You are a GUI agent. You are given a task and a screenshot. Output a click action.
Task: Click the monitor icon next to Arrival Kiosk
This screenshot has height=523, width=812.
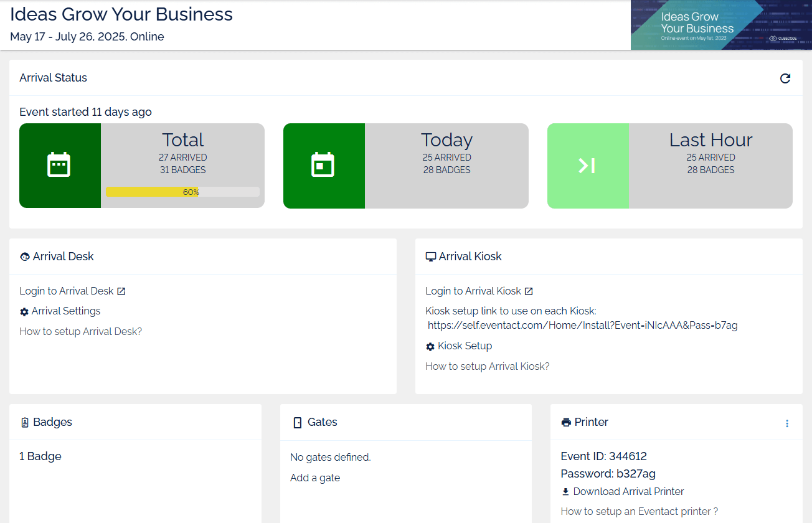click(x=430, y=256)
